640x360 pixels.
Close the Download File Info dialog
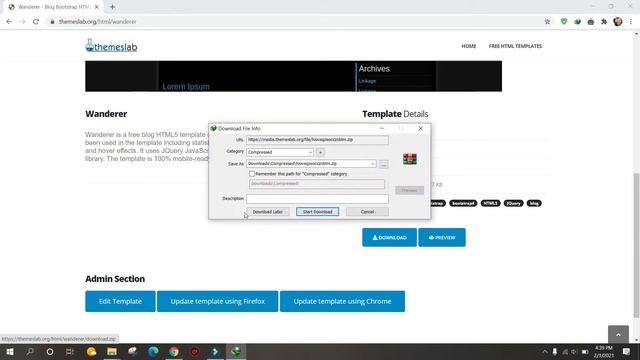pyautogui.click(x=420, y=128)
